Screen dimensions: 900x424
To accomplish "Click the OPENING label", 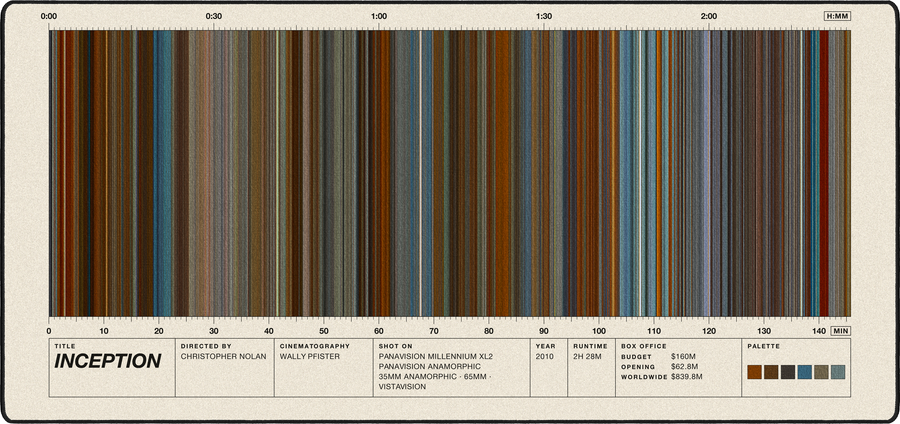I will 638,367.
